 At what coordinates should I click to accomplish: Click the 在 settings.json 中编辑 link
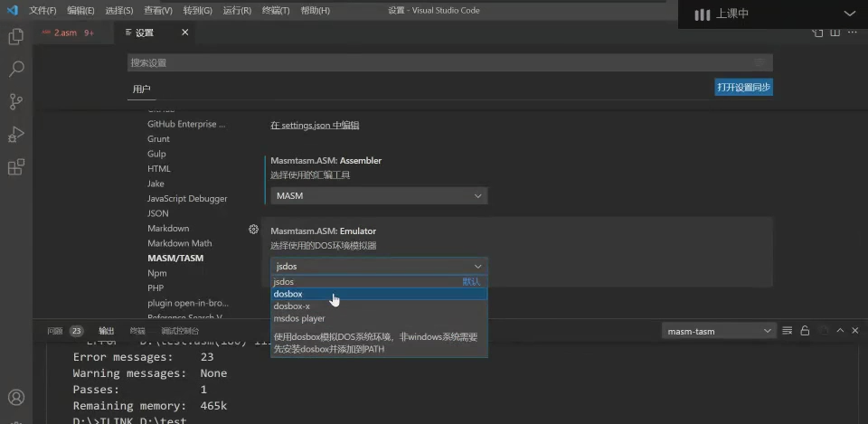(x=315, y=125)
